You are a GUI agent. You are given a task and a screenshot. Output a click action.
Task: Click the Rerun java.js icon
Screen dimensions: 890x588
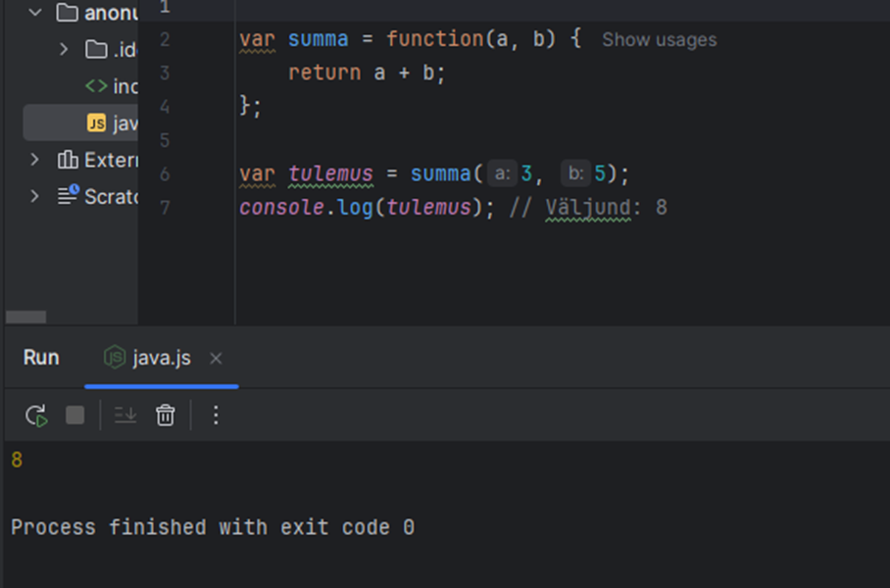[x=36, y=416]
